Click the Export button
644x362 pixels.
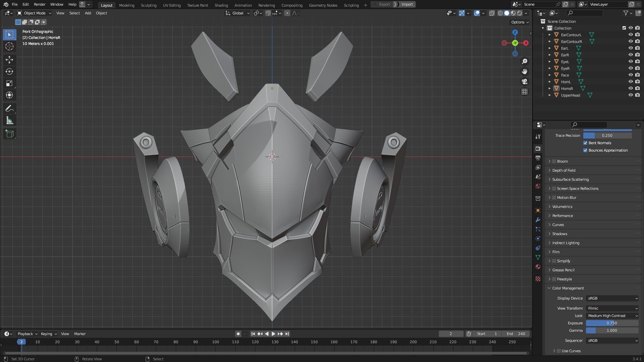point(384,4)
